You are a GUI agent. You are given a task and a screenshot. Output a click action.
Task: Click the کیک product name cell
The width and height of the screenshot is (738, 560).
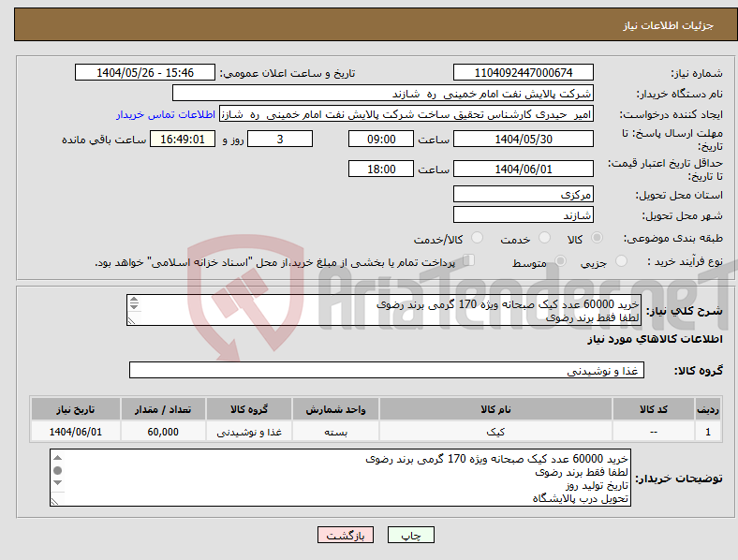(495, 432)
